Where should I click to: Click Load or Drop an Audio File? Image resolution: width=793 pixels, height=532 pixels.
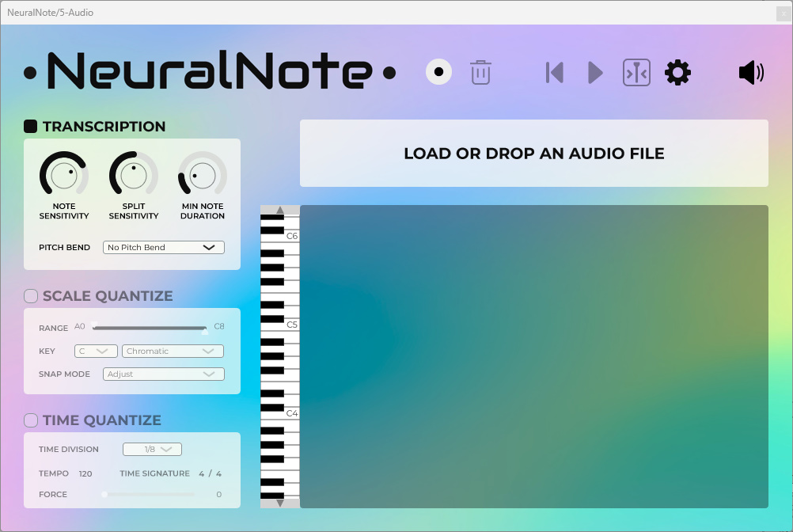click(533, 154)
